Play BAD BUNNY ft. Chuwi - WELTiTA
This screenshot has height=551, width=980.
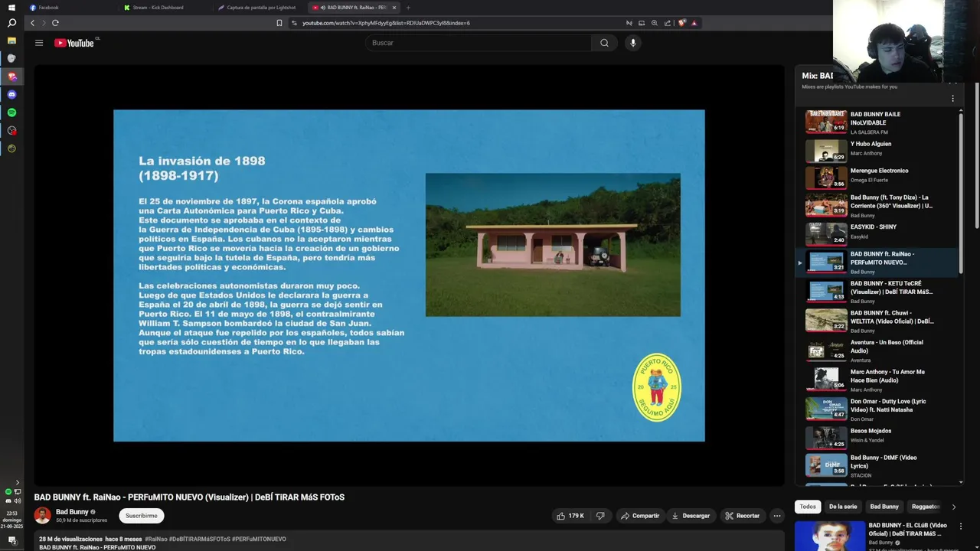(877, 321)
